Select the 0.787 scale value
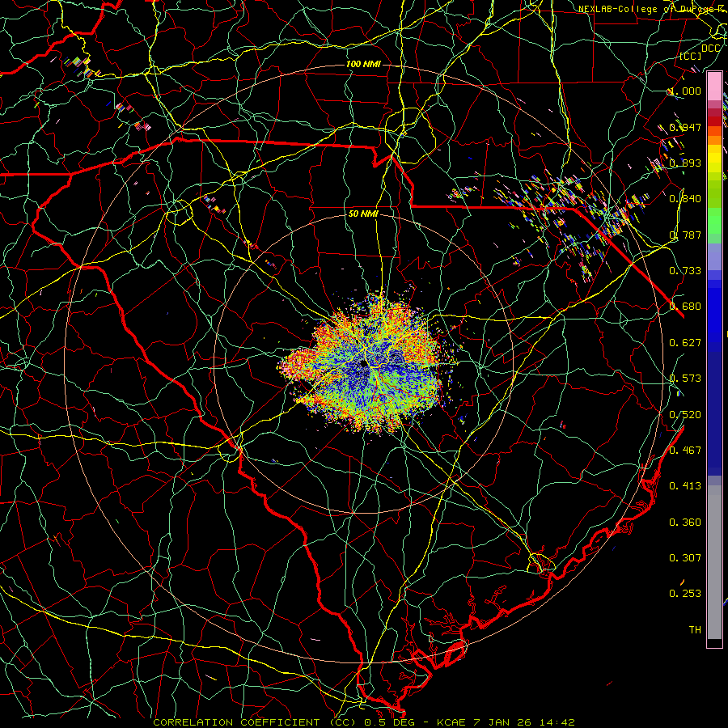The width and height of the screenshot is (728, 728). click(685, 235)
